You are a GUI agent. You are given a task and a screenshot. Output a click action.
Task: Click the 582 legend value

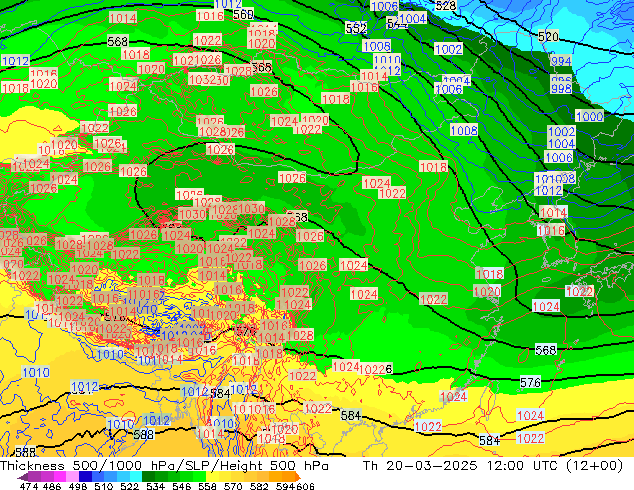pos(259,486)
